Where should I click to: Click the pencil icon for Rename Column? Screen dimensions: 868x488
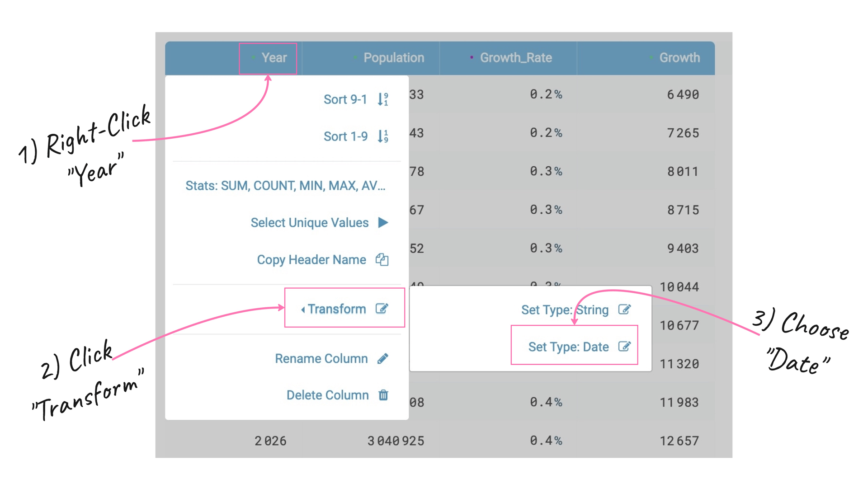click(x=383, y=359)
